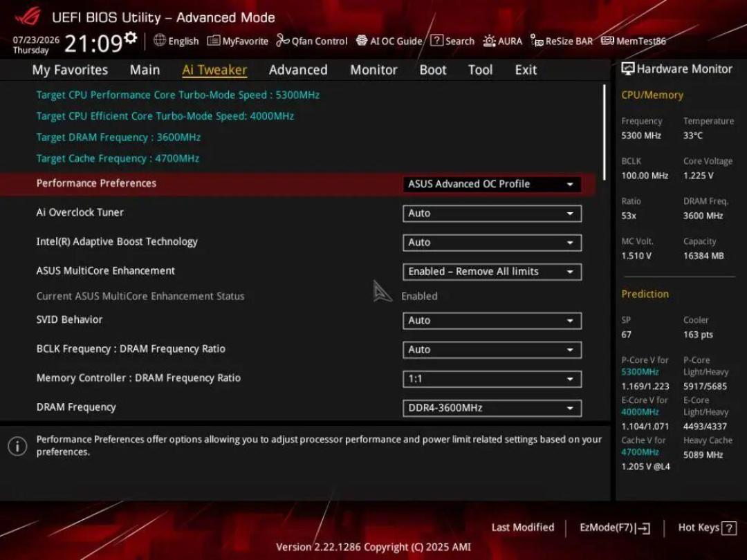Click Target CPU Performance Core Turbo-Mode Speed
Viewport: 747px width, 560px height.
(178, 95)
